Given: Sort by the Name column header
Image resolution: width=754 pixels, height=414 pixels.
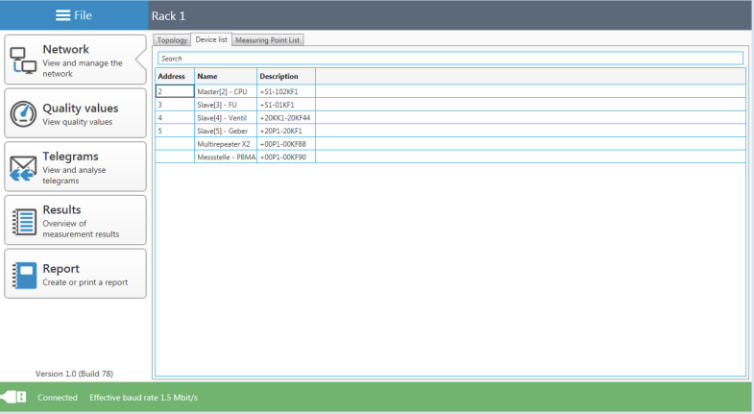Looking at the screenshot, I should point(225,76).
